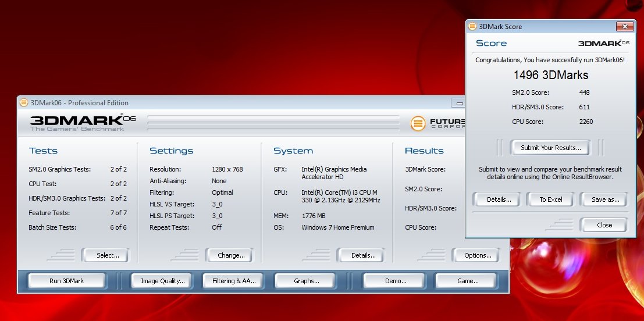Screen dimensions: 644x321
Task: Click Batch Size Tests 6 of 6 value
Action: 118,227
